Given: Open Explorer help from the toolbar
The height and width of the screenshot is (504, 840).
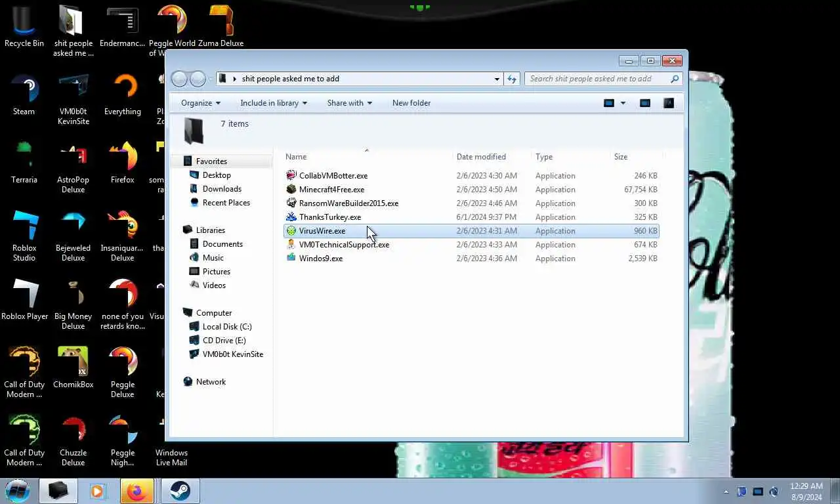Looking at the screenshot, I should pos(669,103).
